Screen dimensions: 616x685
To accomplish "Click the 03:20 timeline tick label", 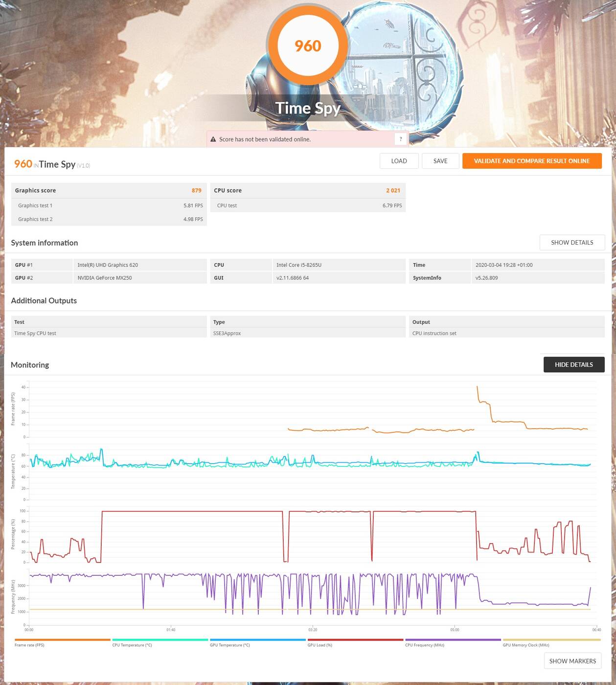I will point(313,630).
